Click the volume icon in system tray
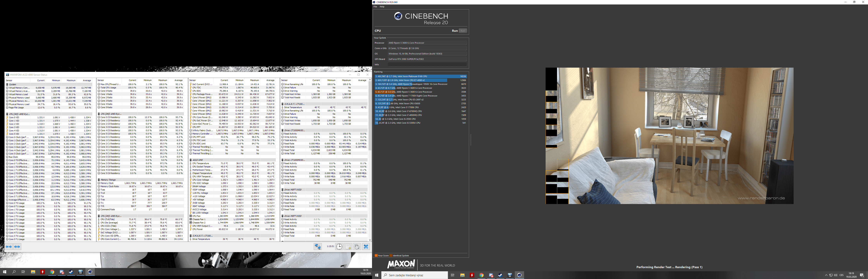The height and width of the screenshot is (279, 868). click(x=835, y=275)
